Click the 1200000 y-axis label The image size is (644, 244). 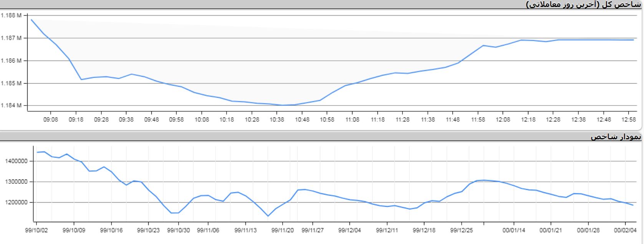coord(17,202)
